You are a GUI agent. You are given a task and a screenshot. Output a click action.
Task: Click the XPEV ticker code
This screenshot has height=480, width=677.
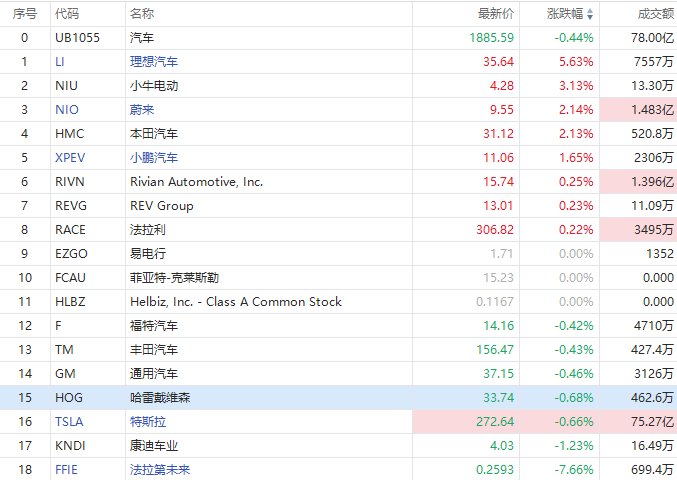[x=70, y=158]
